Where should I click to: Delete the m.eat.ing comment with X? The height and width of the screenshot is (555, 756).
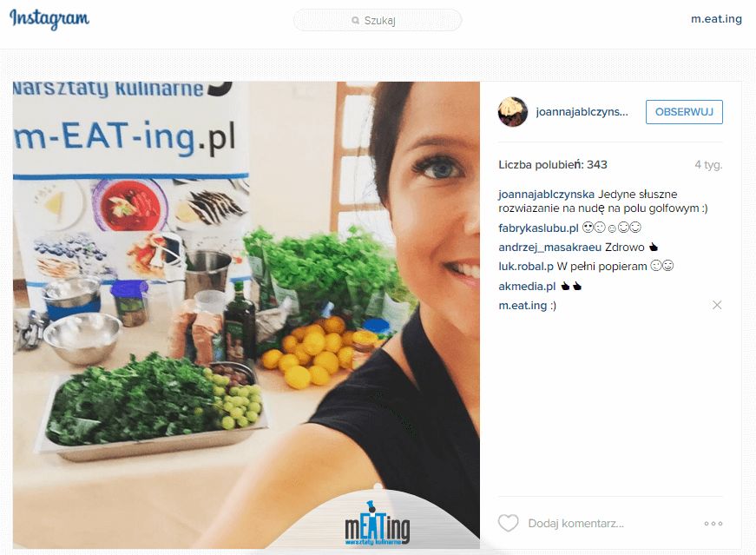tap(717, 305)
